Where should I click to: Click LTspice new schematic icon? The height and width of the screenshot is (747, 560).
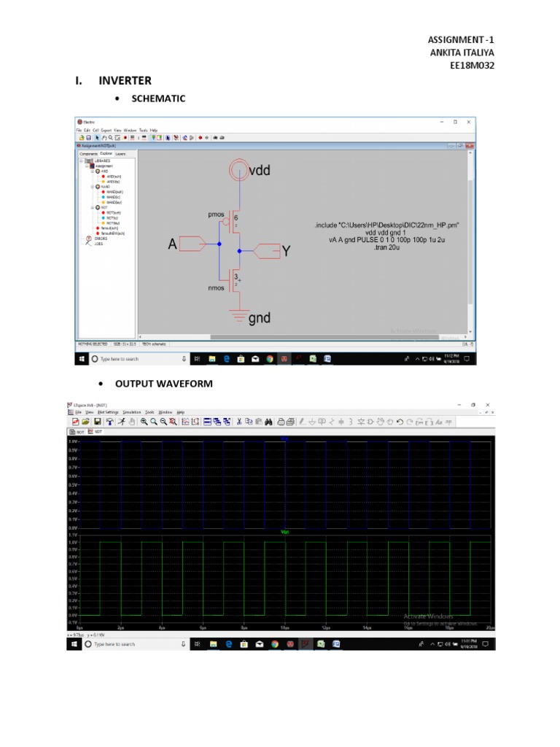point(75,422)
